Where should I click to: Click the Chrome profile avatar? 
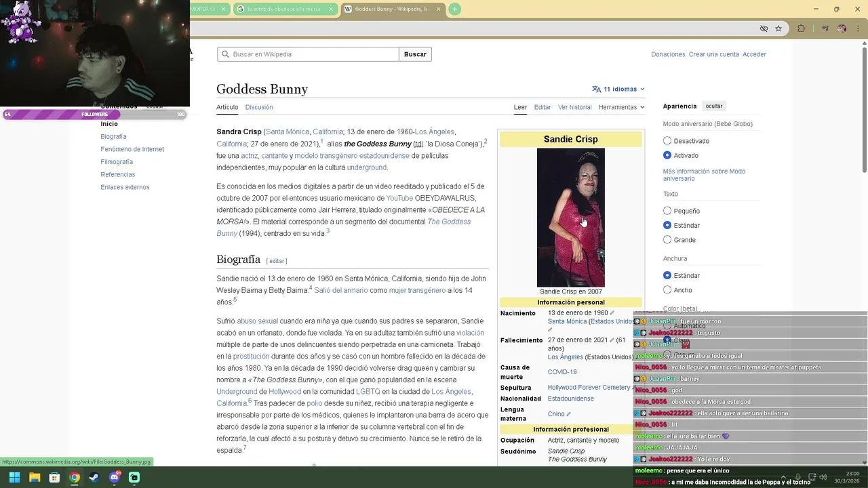(842, 28)
